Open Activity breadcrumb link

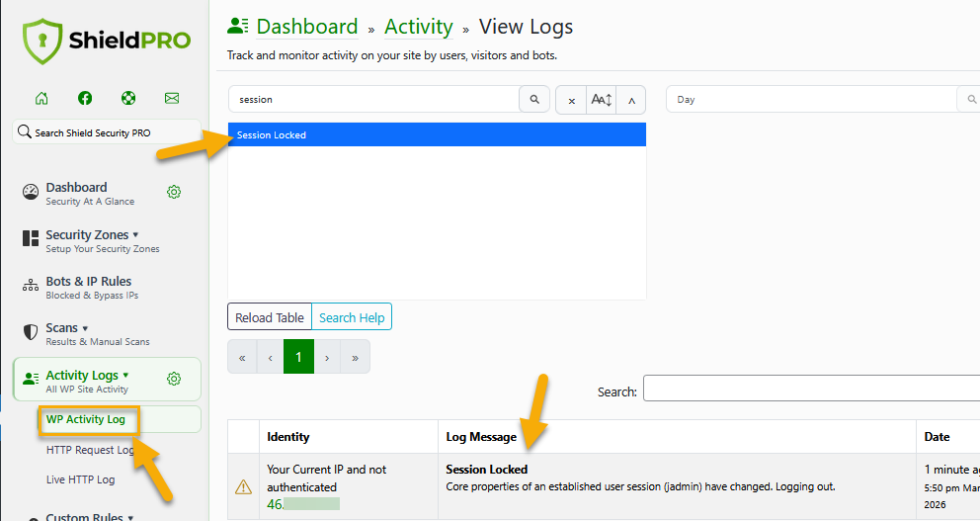419,27
